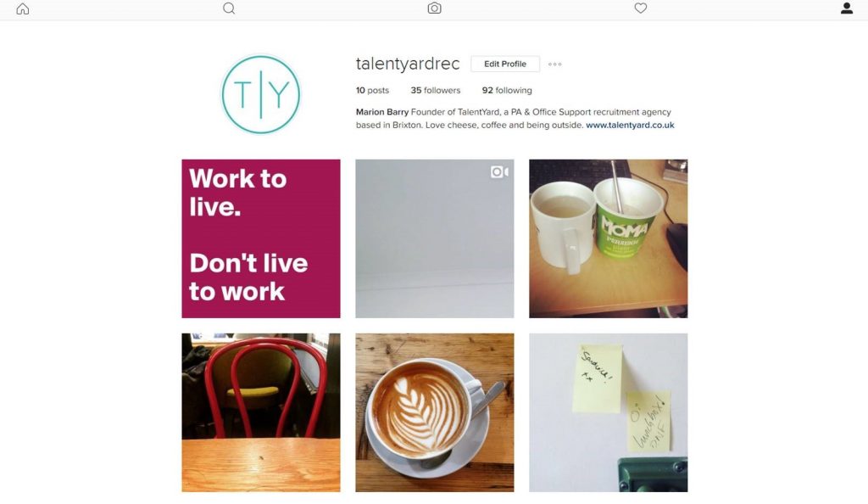Open the MOMA porridge cup photo

(609, 238)
